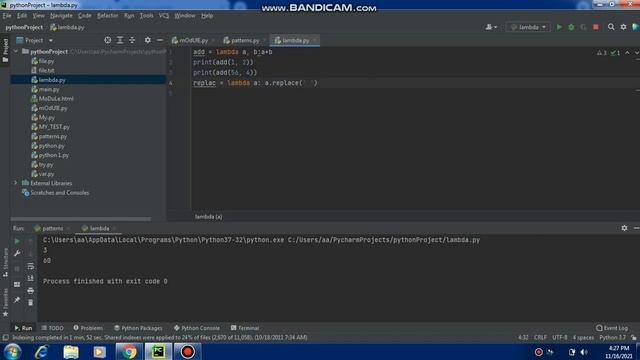This screenshot has width=640, height=360.
Task: Open Internet Explorer from taskbar
Action: [42, 351]
